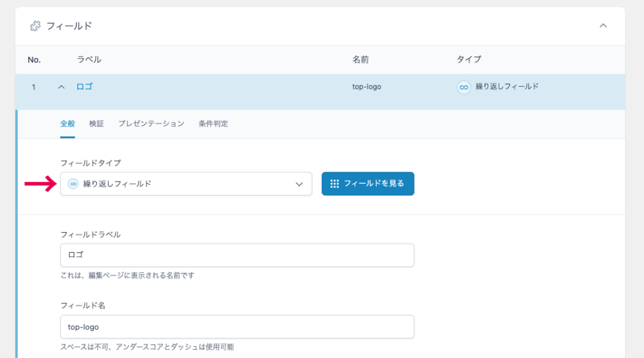
Task: Click the infinity icon in the タイプ column
Action: [464, 87]
